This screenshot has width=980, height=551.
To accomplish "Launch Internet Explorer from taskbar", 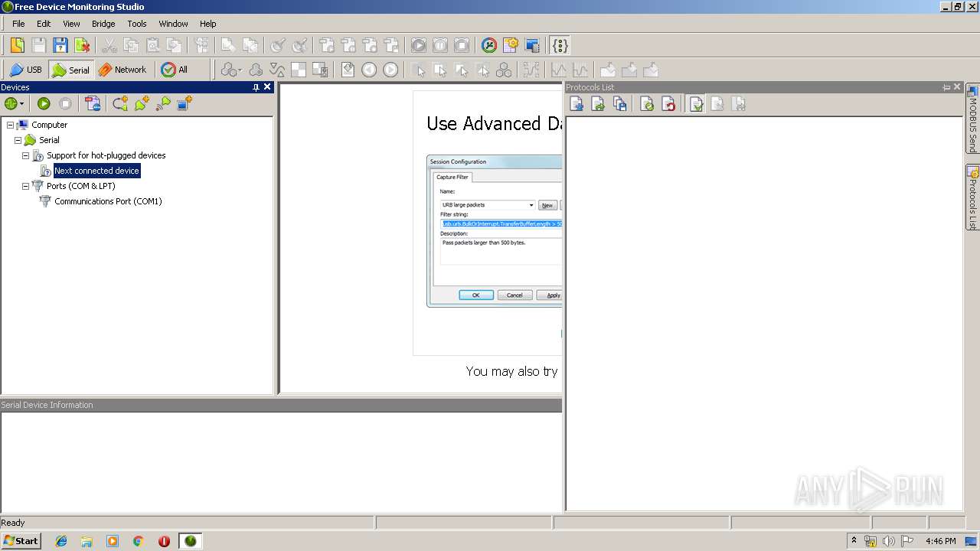I will pos(61,541).
